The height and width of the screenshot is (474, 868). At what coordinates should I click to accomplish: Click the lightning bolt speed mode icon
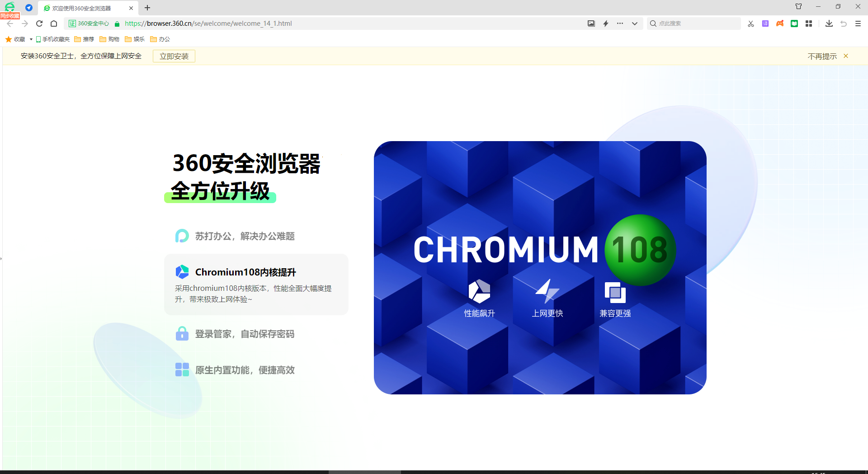coord(606,24)
